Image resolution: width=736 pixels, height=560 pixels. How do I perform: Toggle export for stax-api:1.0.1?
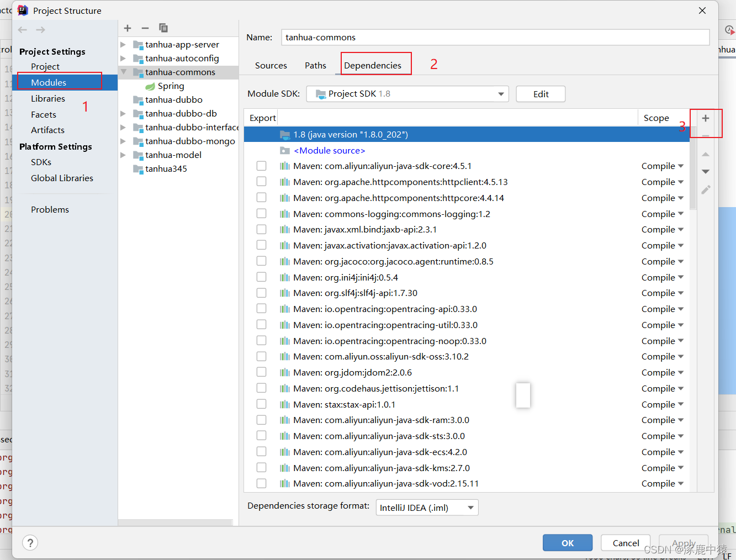coord(262,404)
